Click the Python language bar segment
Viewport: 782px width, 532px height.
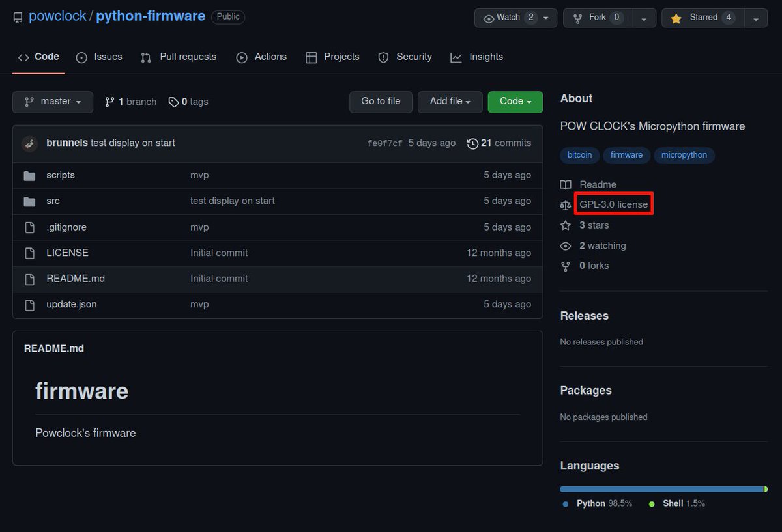click(x=661, y=489)
